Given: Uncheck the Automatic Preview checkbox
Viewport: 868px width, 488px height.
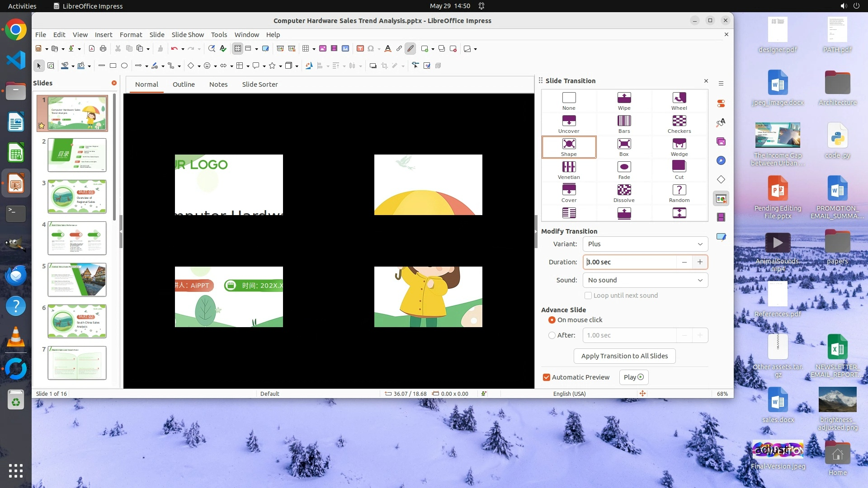Looking at the screenshot, I should click(x=547, y=377).
